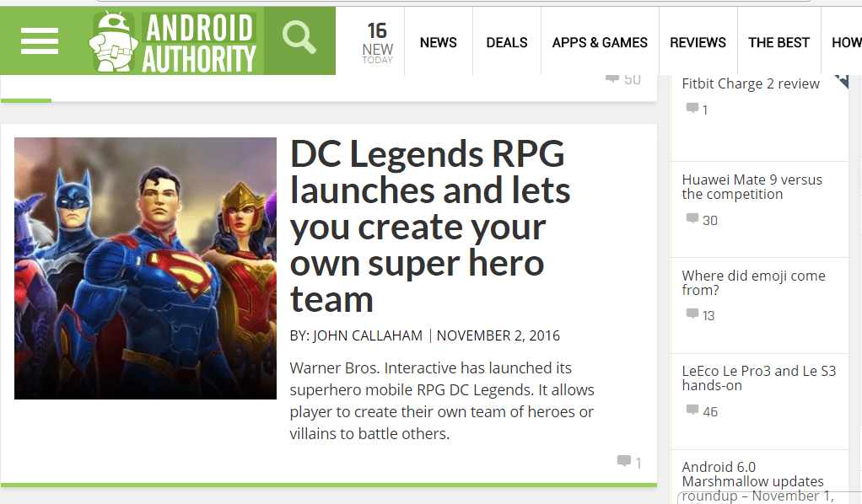Open the Reviews menu item
Viewport: 862px width, 504px height.
698,42
